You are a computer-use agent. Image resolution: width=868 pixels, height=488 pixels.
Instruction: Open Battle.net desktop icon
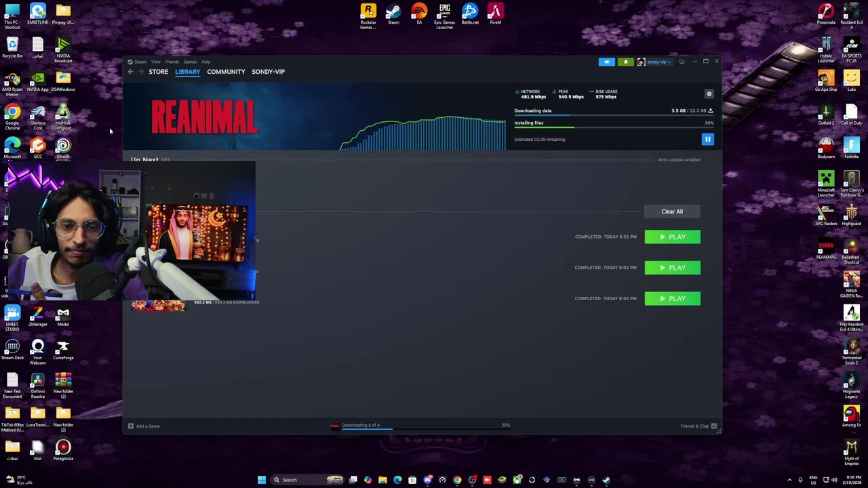coord(470,14)
